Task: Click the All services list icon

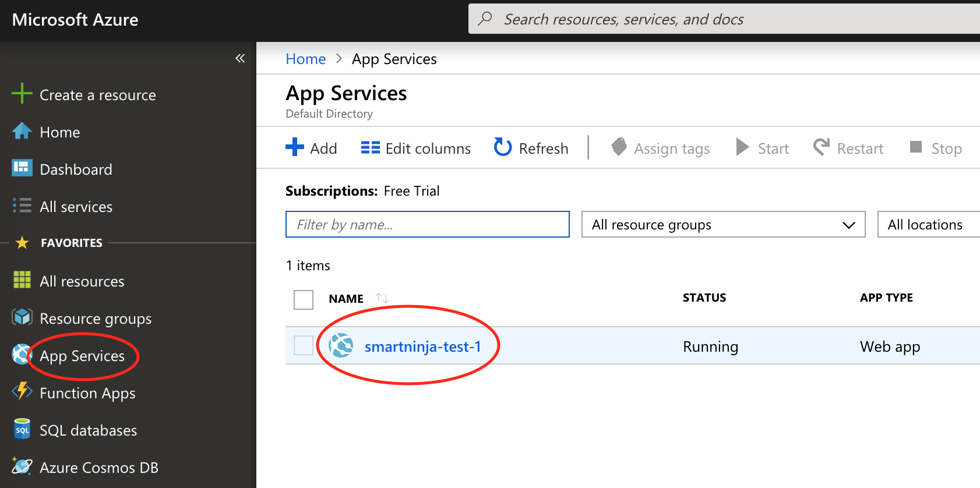Action: (22, 206)
